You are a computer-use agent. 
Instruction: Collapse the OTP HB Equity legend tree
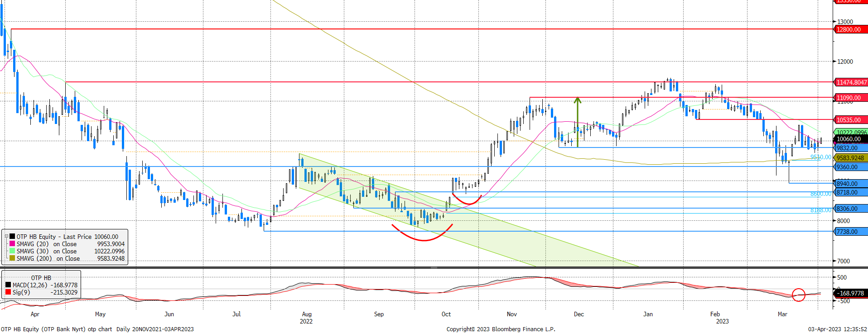pos(6,236)
